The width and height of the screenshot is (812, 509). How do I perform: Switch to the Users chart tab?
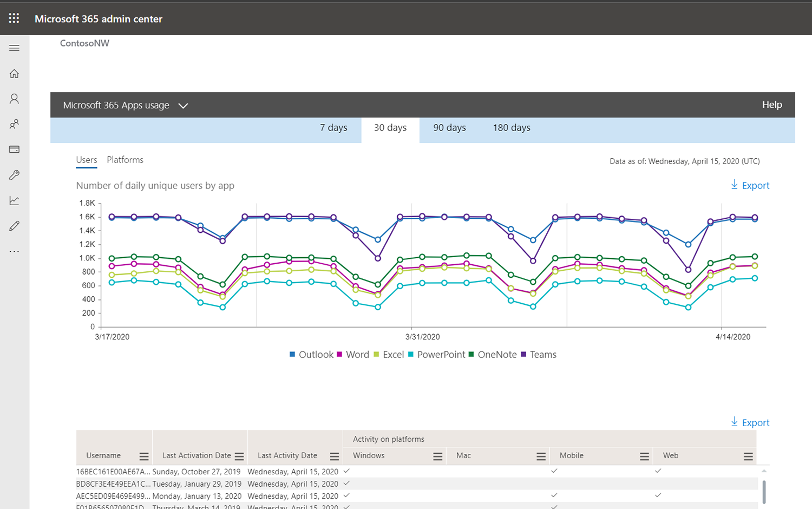coord(87,160)
